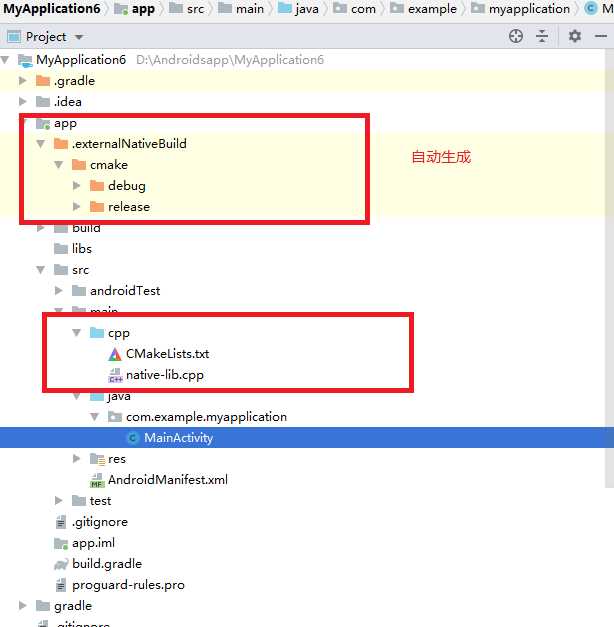Image resolution: width=614 pixels, height=627 pixels.
Task: Select the build.gradle label
Action: 107,564
